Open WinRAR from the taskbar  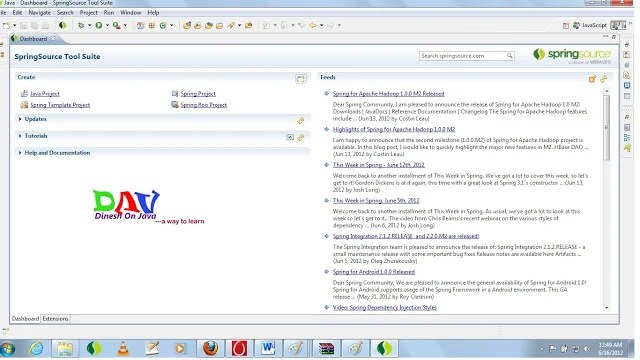(327, 349)
